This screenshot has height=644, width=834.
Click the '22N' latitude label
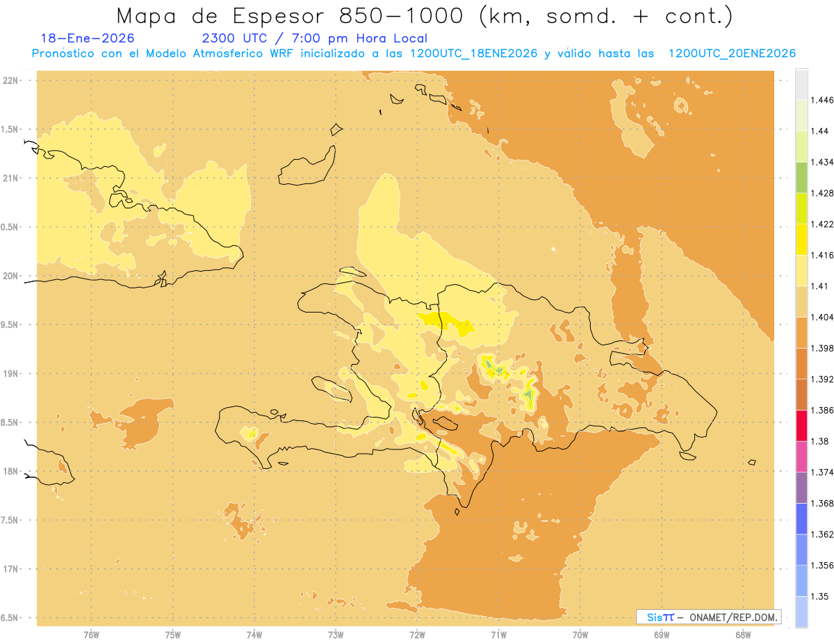[10, 80]
